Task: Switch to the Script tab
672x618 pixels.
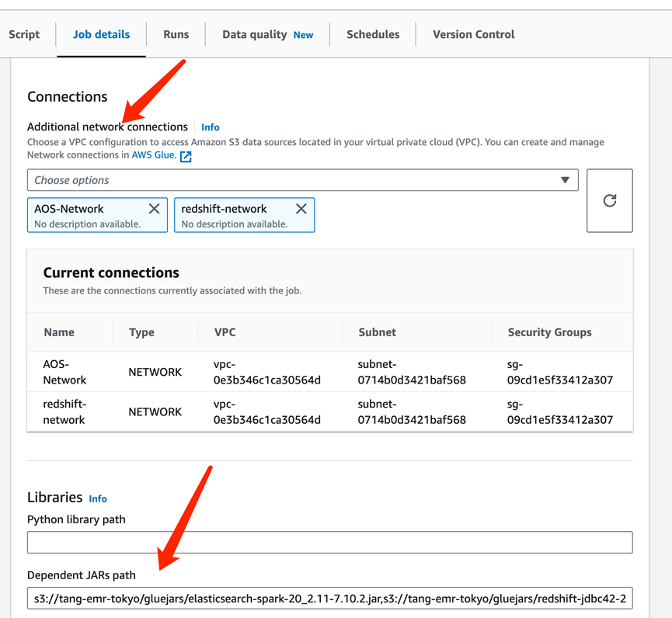Action: pyautogui.click(x=24, y=34)
